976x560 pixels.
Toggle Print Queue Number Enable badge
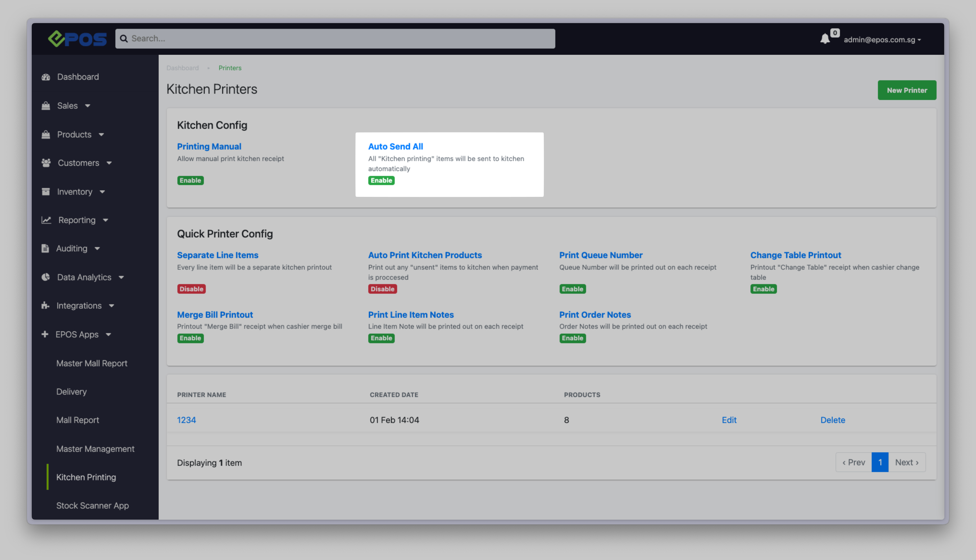pos(572,289)
